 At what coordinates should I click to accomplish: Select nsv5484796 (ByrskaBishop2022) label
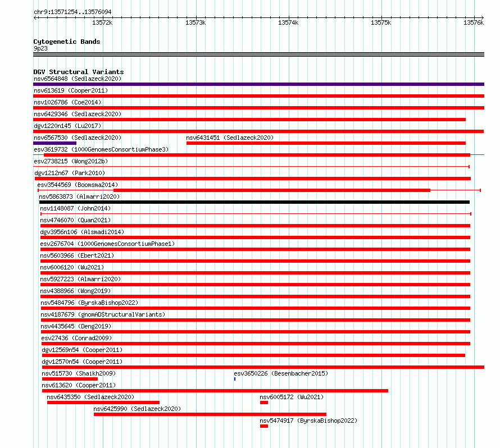pos(89,303)
